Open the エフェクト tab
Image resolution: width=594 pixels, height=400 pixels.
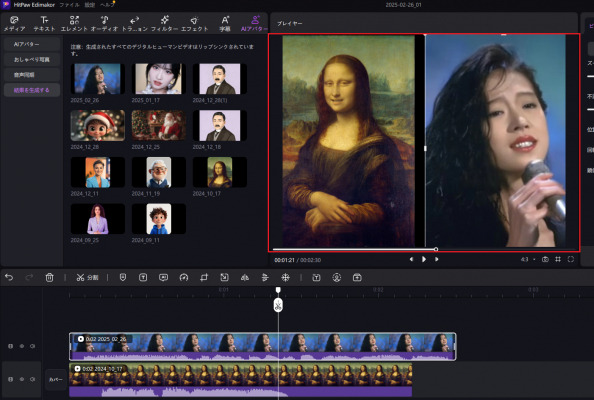[194, 23]
